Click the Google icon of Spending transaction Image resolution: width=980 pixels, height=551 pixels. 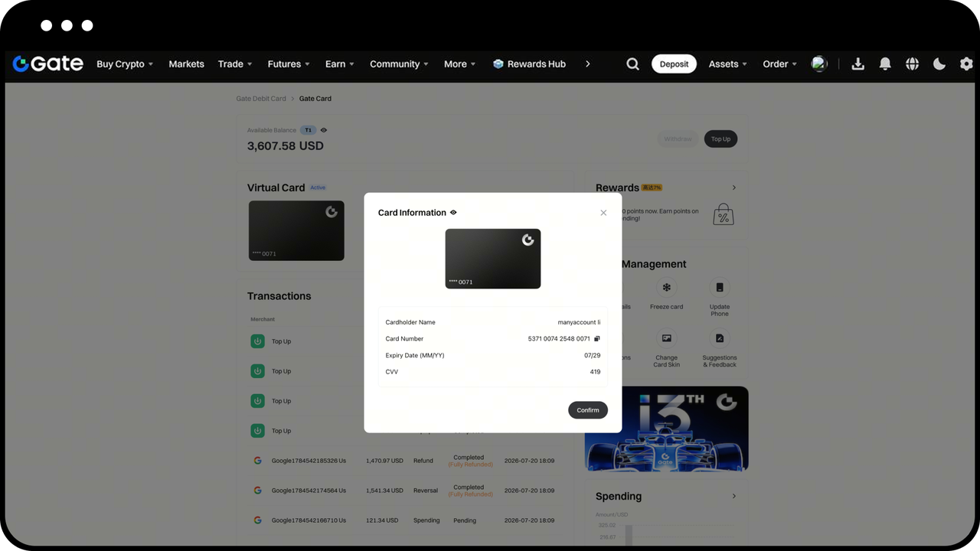click(257, 520)
